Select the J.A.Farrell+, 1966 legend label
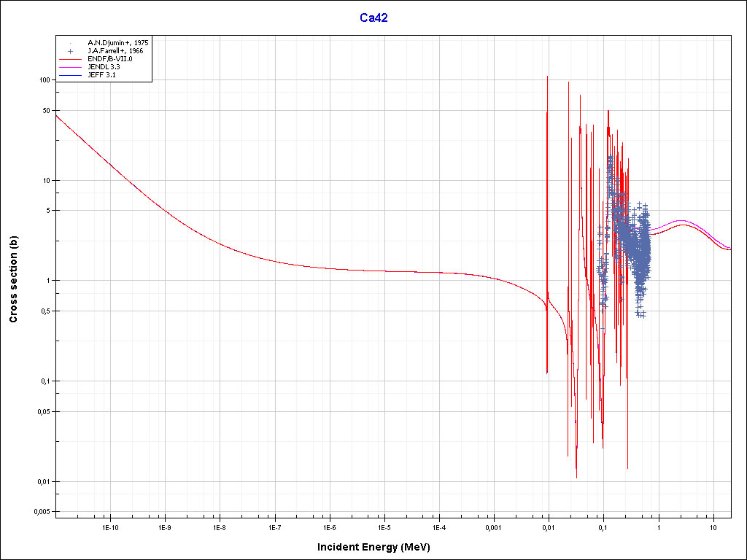The width and height of the screenshot is (747, 560). (x=116, y=51)
